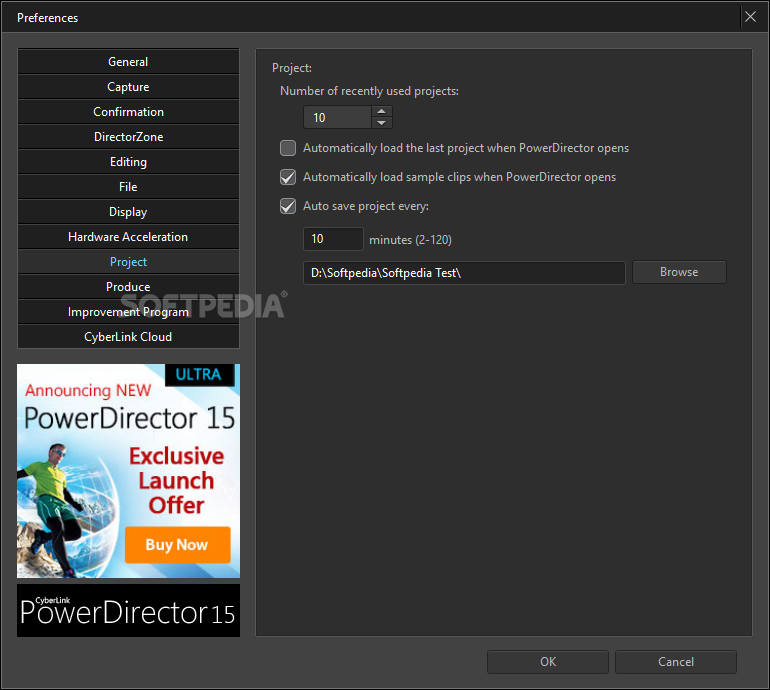Close the Preferences window
Image resolution: width=770 pixels, height=690 pixels.
point(750,17)
